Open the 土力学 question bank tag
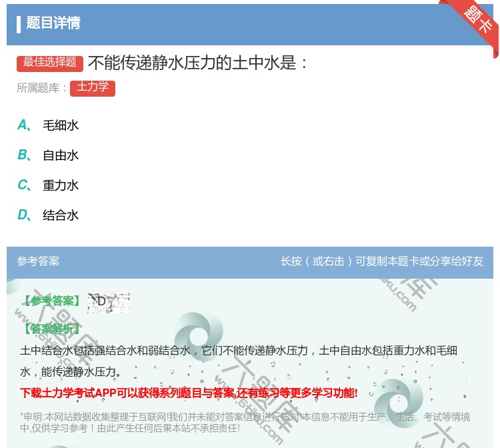This screenshot has height=448, width=500. 93,88
